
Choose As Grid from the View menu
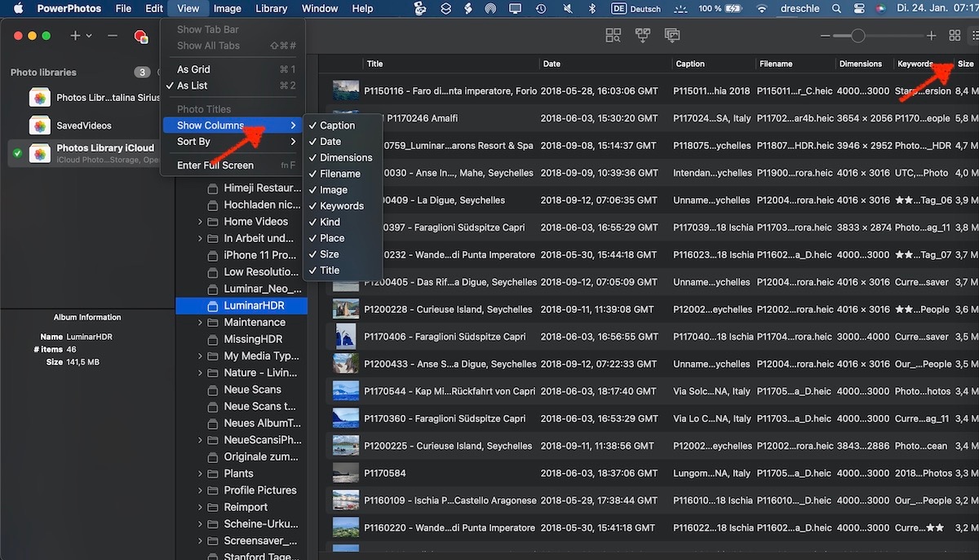193,69
